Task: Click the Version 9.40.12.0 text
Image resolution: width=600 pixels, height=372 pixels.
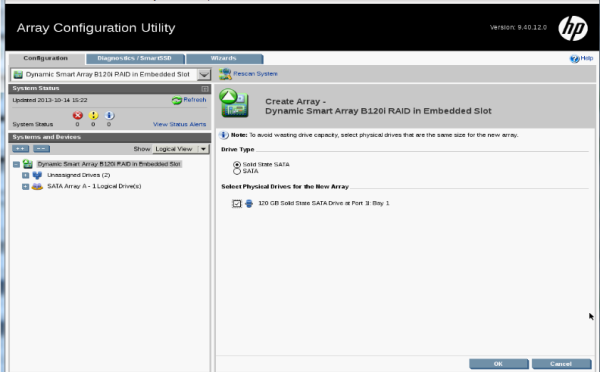Action: (x=518, y=28)
